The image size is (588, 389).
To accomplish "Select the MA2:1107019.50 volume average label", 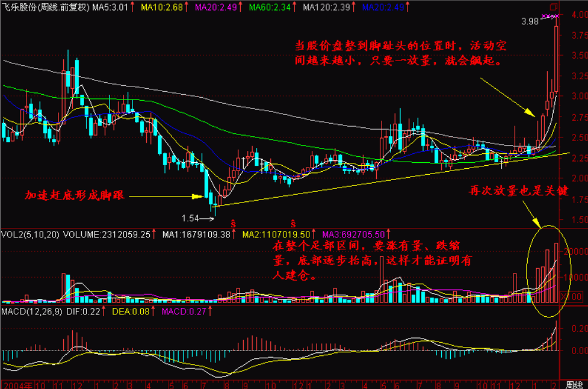I will [x=275, y=234].
